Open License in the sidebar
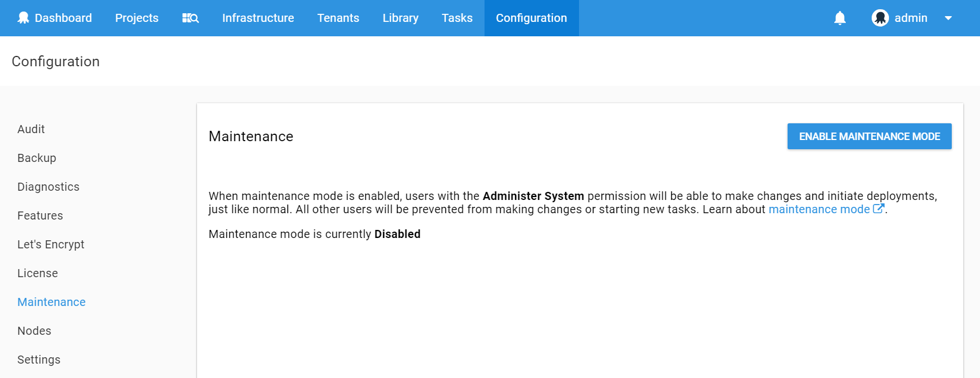This screenshot has width=980, height=378. click(x=37, y=273)
